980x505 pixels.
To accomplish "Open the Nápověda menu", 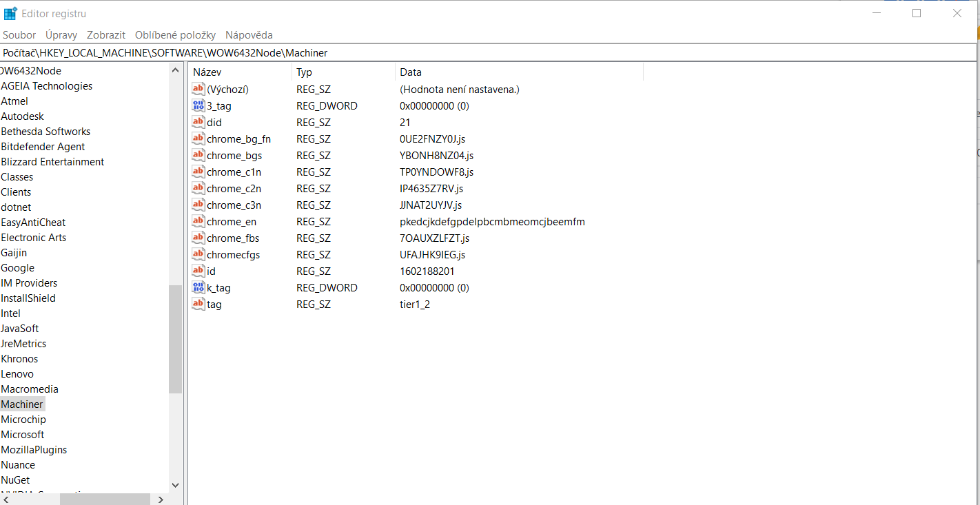I will (249, 34).
